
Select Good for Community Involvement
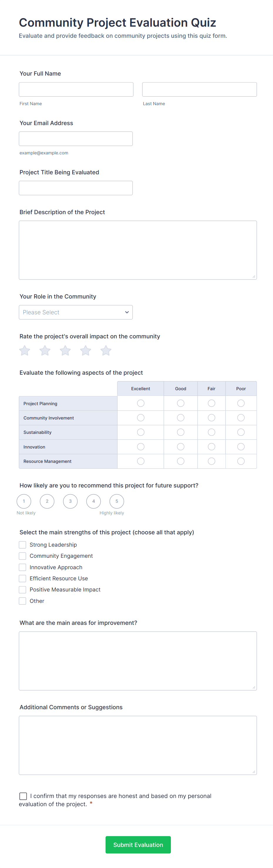(x=181, y=418)
